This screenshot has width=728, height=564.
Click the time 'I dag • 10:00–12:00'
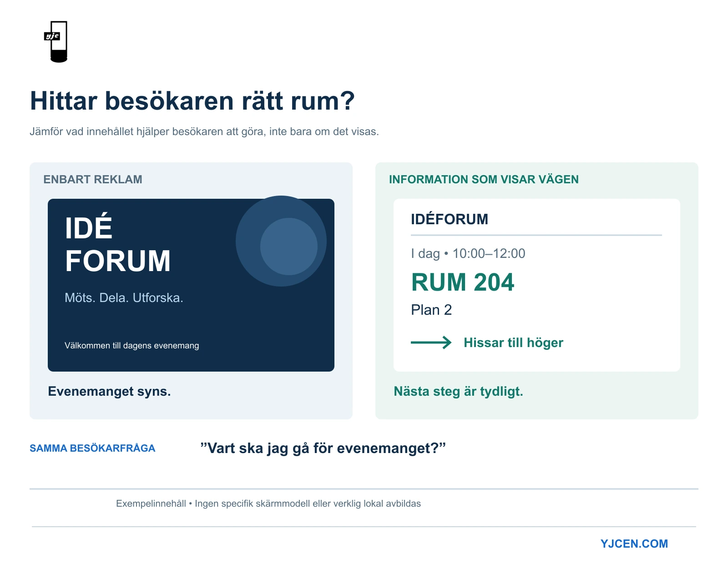468,253
